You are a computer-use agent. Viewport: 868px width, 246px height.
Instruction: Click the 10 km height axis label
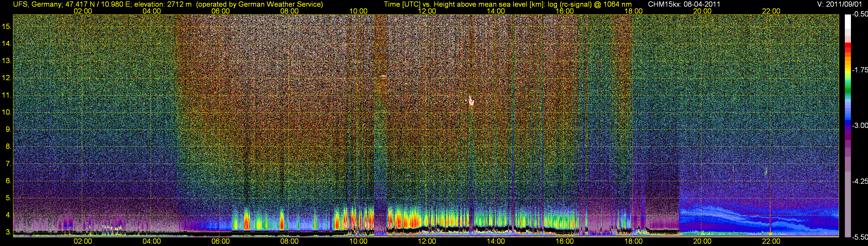(x=6, y=112)
